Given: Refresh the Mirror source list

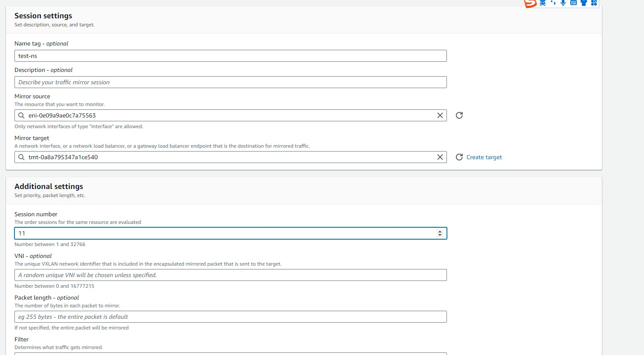Looking at the screenshot, I should 459,115.
